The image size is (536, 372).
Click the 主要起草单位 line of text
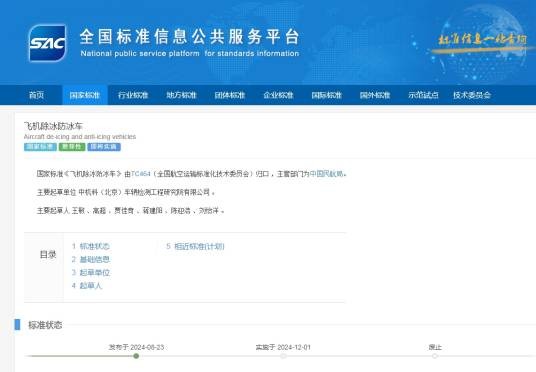pyautogui.click(x=126, y=192)
